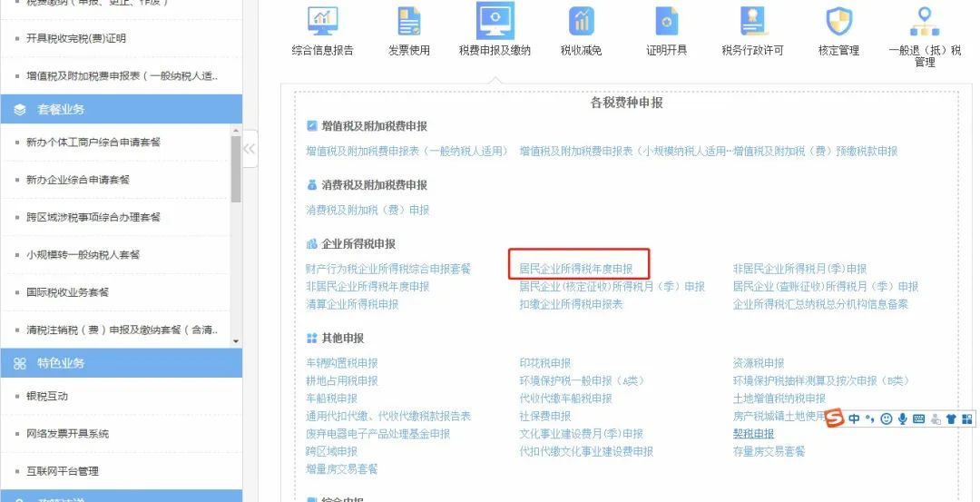Open 存量房交易套餐 link
The width and height of the screenshot is (980, 502).
tap(769, 451)
